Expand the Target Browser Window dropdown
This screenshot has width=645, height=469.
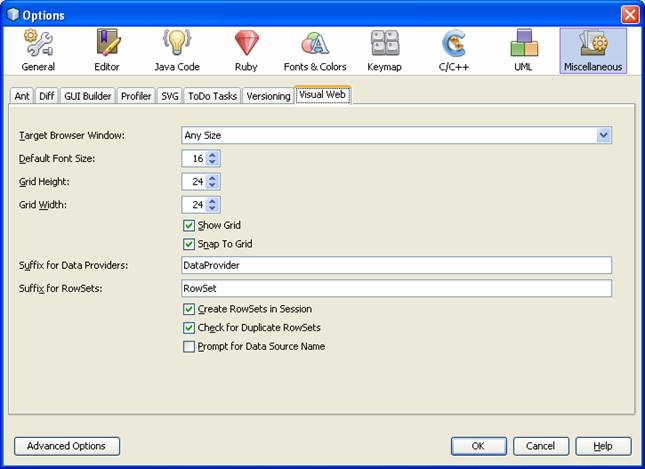coord(603,135)
